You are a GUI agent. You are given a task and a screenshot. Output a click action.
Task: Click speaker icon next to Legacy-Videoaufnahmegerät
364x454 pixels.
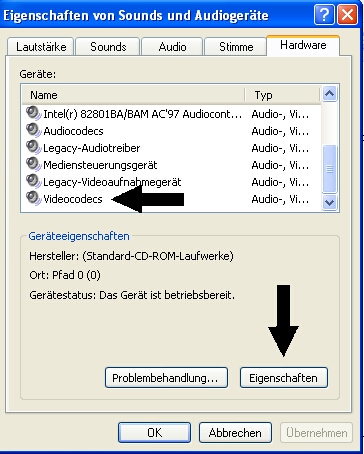(x=33, y=181)
